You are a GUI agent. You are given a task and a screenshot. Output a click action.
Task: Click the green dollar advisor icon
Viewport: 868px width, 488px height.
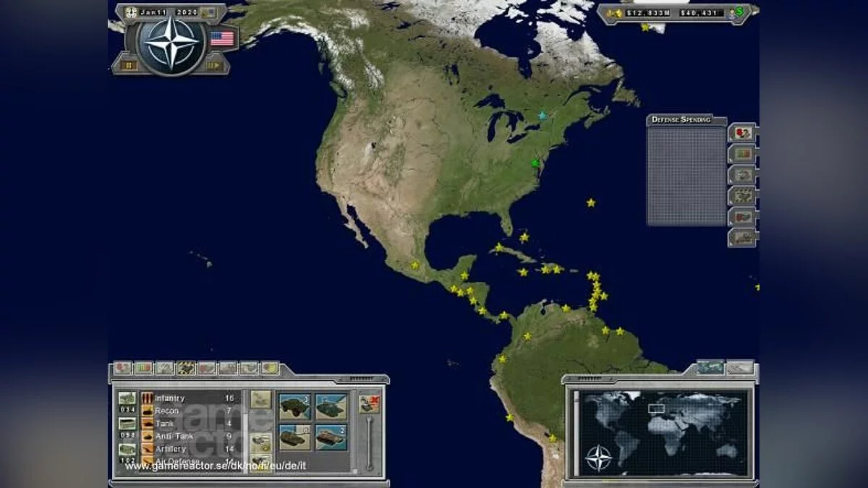click(x=740, y=12)
